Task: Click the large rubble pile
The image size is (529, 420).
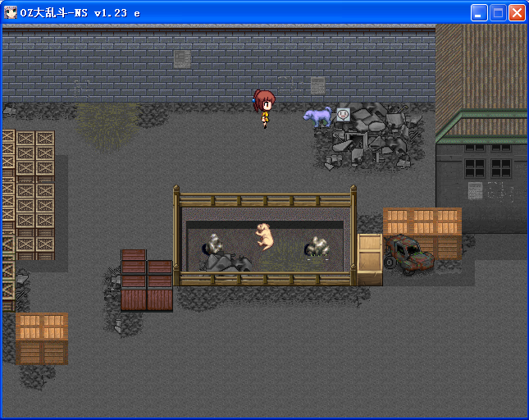Action: [x=371, y=135]
